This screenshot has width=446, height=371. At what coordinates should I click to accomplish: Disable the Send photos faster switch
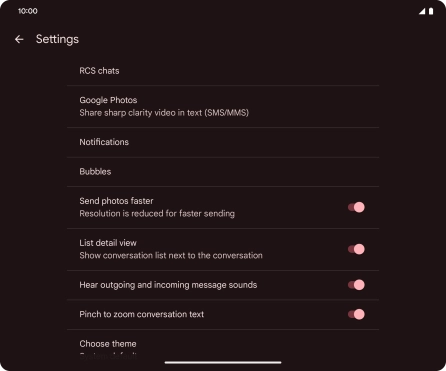pyautogui.click(x=356, y=207)
